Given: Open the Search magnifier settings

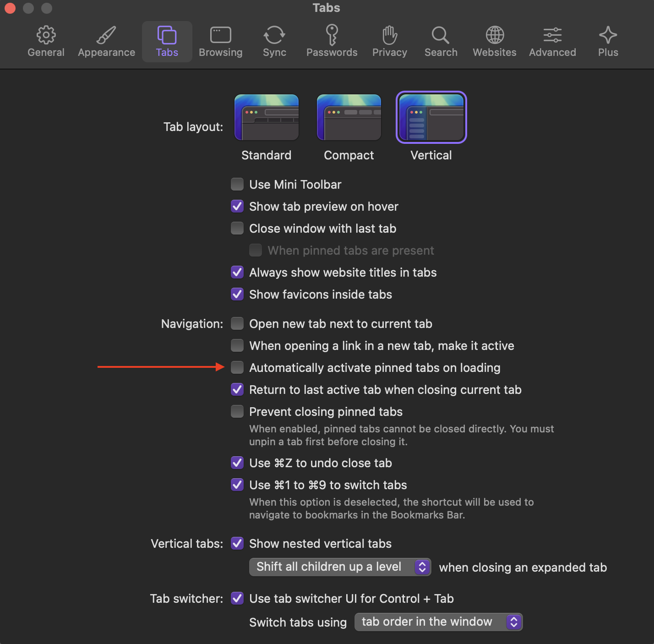Looking at the screenshot, I should 441,35.
